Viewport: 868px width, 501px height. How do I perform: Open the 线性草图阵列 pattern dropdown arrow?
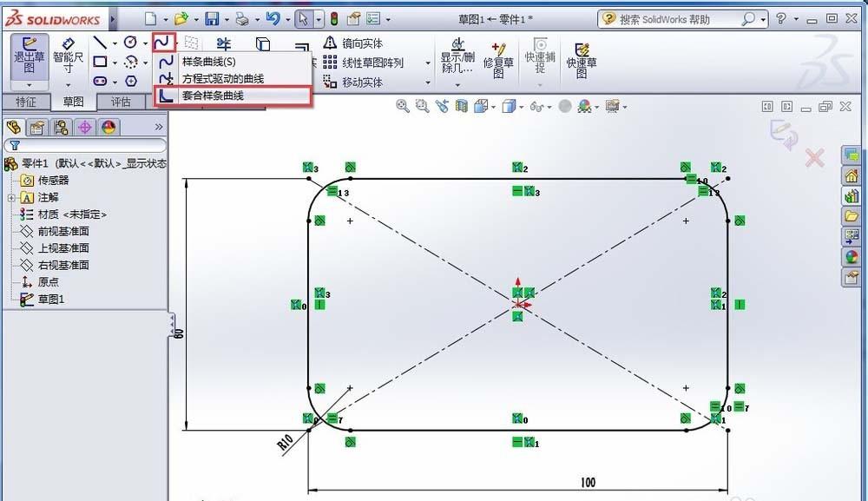coord(427,62)
